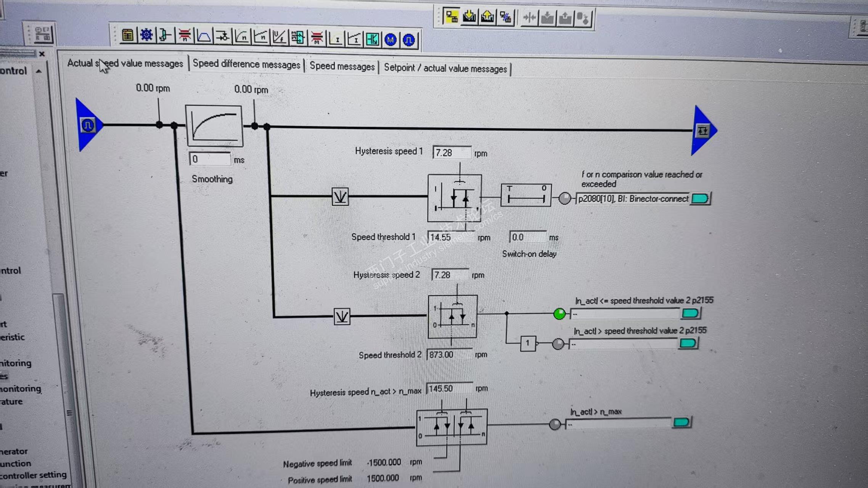Open binector button for |n_act| > n_max
The width and height of the screenshot is (868, 488).
click(x=682, y=422)
